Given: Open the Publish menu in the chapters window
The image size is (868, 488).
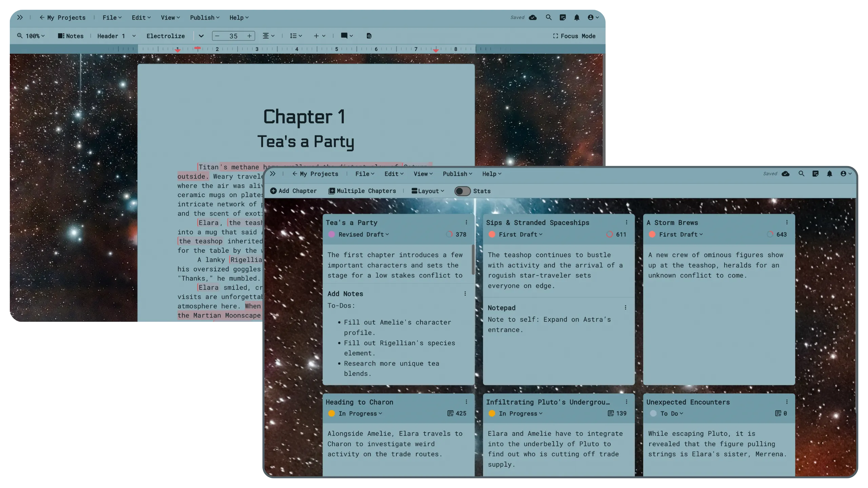Looking at the screenshot, I should [457, 174].
